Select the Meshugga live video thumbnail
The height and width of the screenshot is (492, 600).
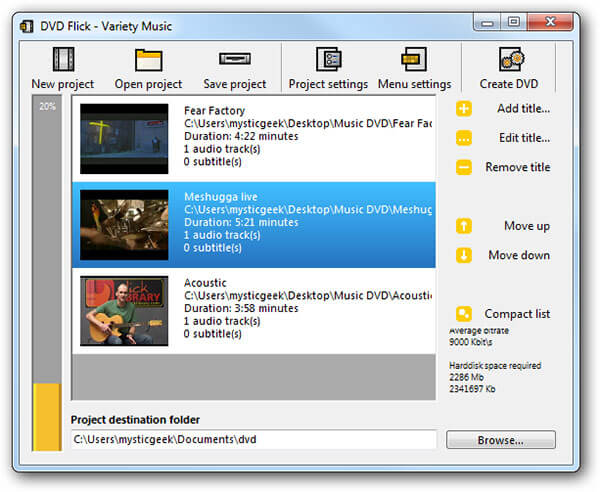coord(124,225)
